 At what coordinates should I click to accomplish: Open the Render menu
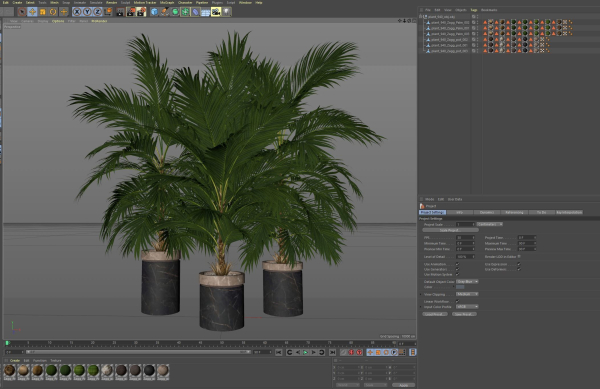point(111,3)
